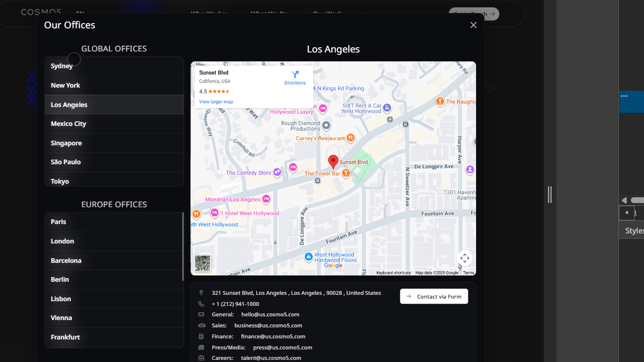Click phone number + 1 (212) 941-1000
644x362 pixels.
pos(235,304)
